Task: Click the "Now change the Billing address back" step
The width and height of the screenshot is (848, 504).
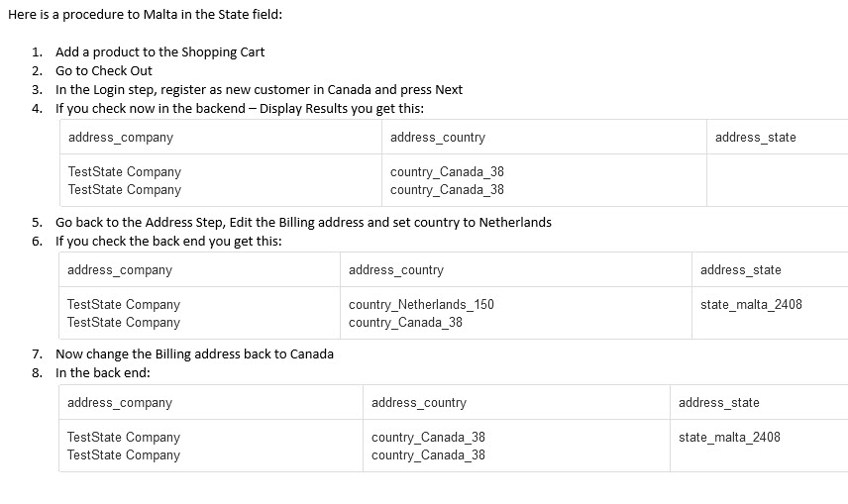Action: 194,353
